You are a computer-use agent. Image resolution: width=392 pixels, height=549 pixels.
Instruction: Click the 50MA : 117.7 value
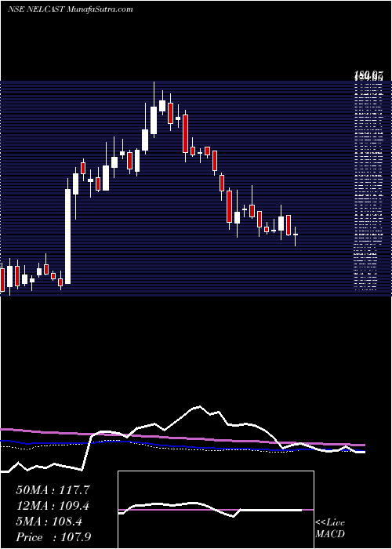(53, 490)
